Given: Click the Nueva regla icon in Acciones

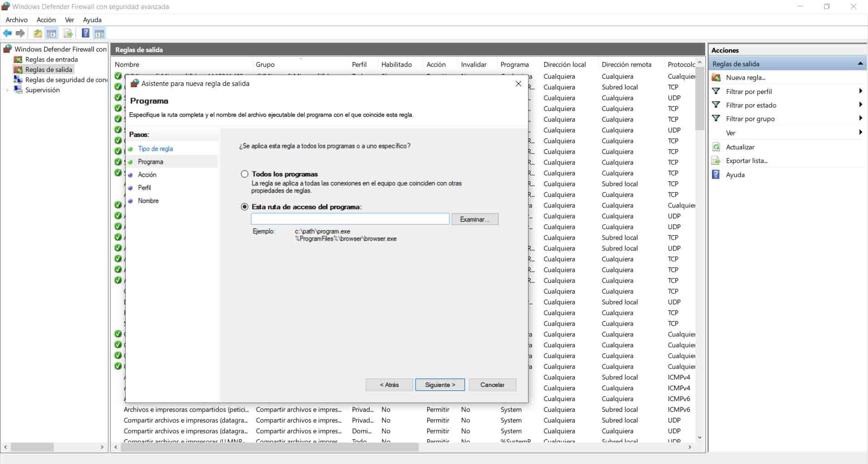Looking at the screenshot, I should 716,77.
